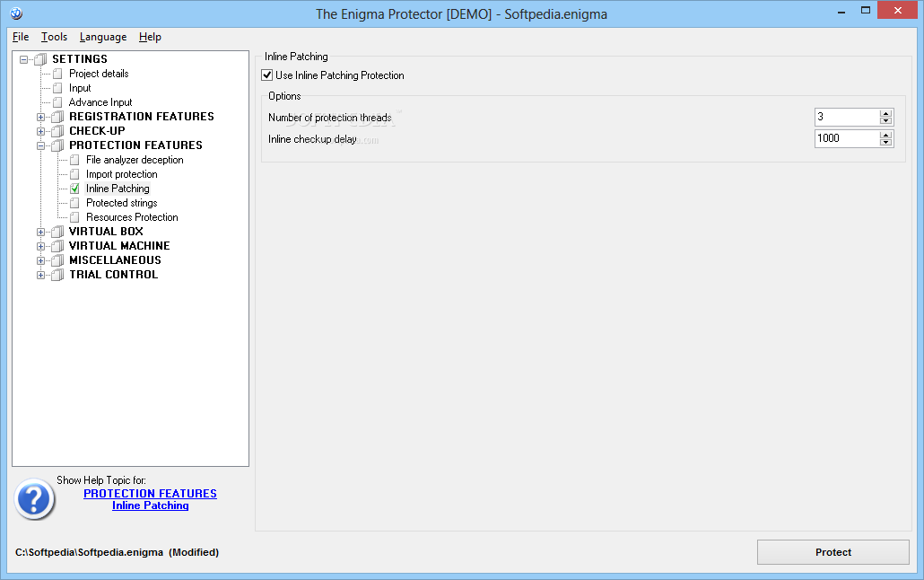The image size is (924, 580).
Task: Select Project details in settings tree
Action: tap(99, 74)
